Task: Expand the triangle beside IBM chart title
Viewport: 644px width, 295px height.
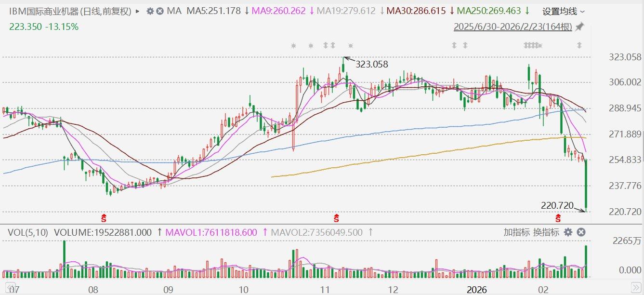Action: [x=138, y=11]
